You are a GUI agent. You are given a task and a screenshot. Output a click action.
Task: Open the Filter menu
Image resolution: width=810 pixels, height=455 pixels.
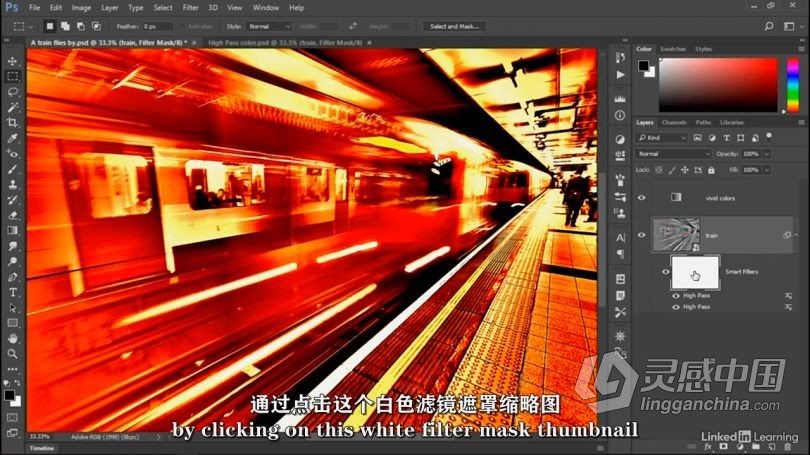(190, 8)
